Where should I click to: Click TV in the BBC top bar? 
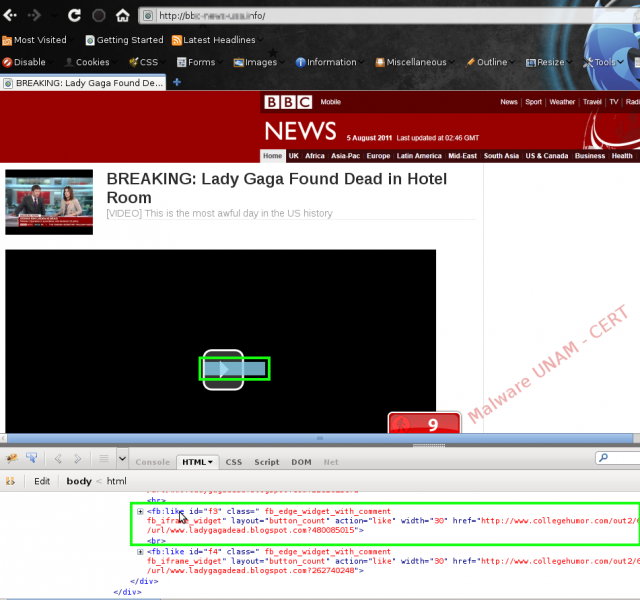614,102
